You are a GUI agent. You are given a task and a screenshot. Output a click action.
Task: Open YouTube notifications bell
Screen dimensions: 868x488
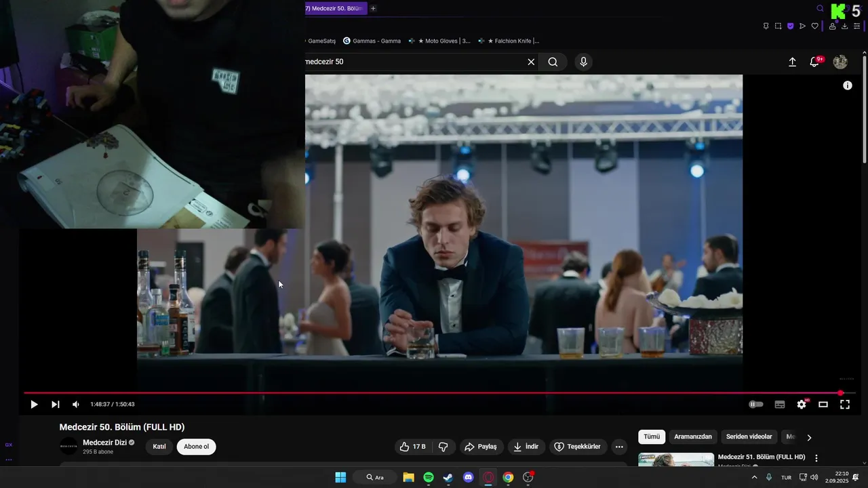[x=815, y=62]
